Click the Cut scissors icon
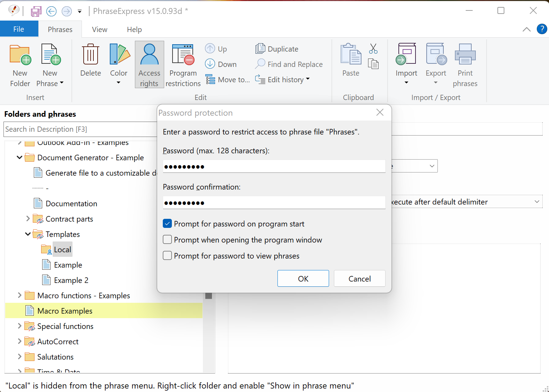The width and height of the screenshot is (549, 392). point(373,48)
